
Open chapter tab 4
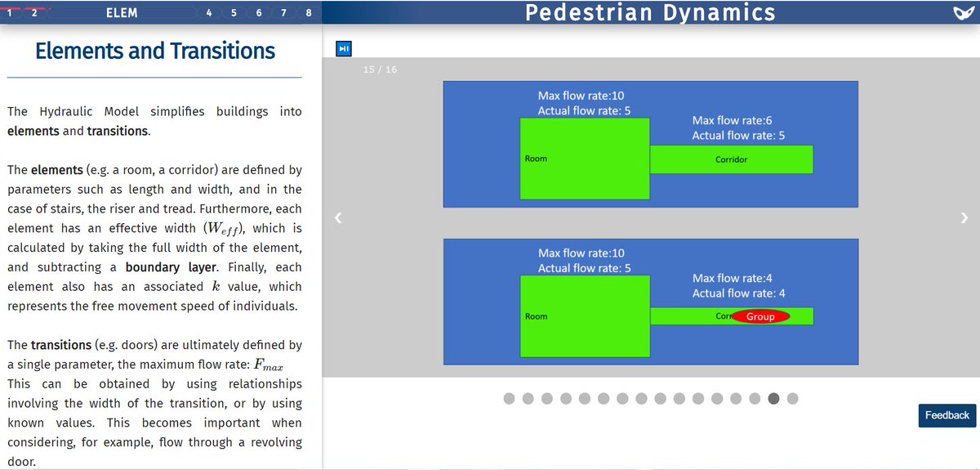[209, 13]
